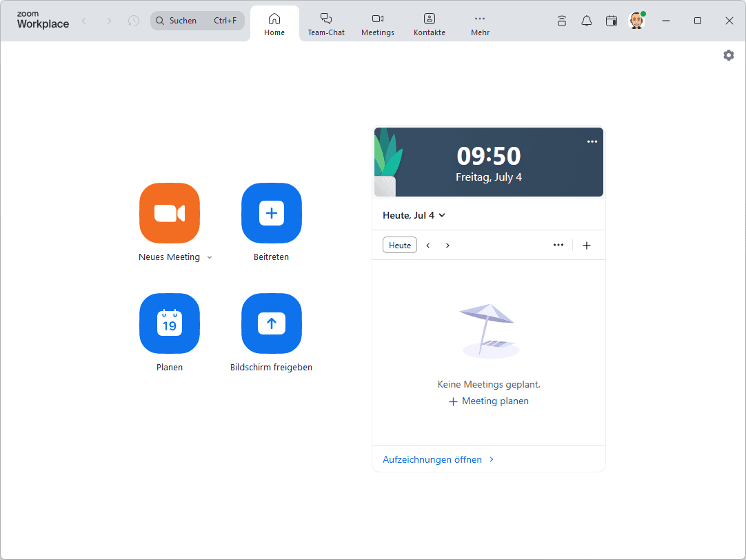Minimize the Zoom window

[x=666, y=21]
